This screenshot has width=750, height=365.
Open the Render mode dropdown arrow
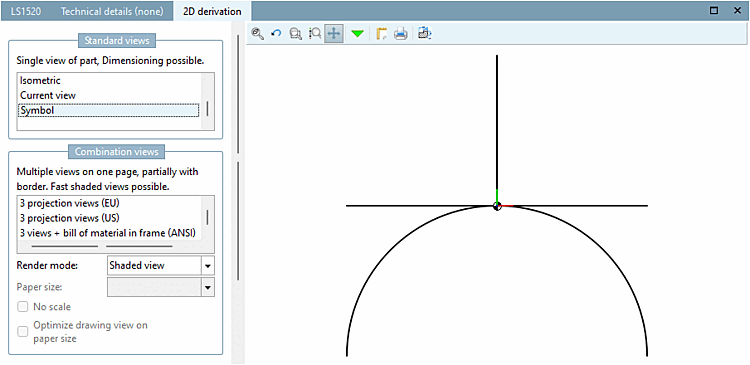208,265
